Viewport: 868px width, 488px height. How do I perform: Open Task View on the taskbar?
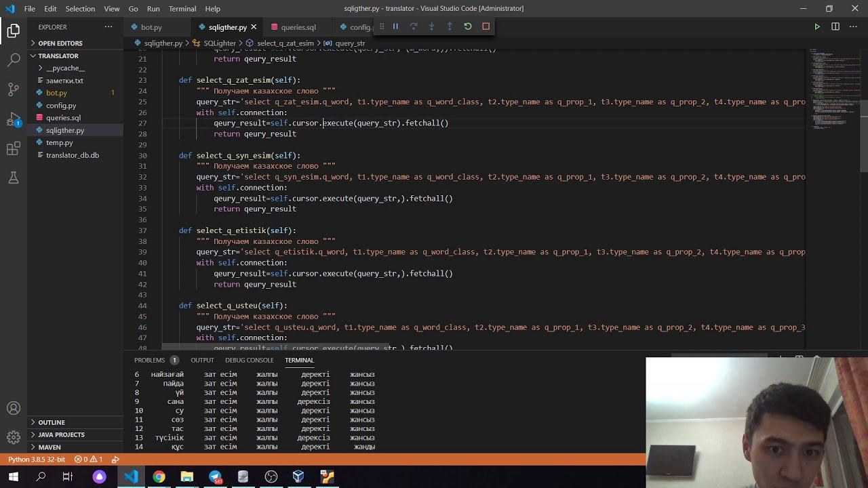point(68,477)
